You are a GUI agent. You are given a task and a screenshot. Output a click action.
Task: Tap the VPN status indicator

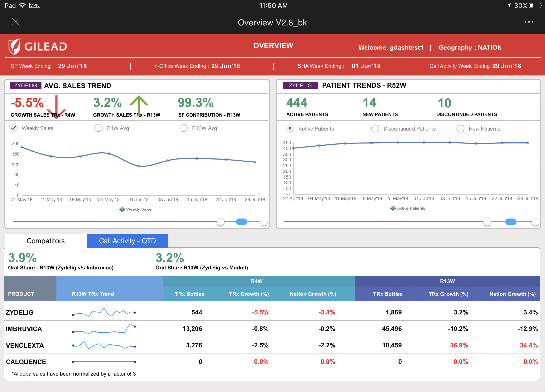point(35,5)
